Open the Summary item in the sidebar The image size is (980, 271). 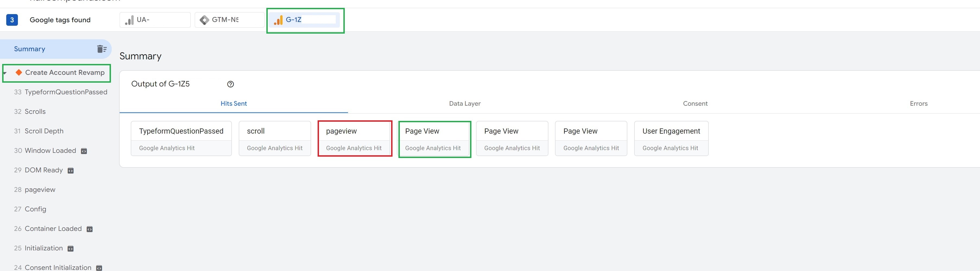pos(56,49)
